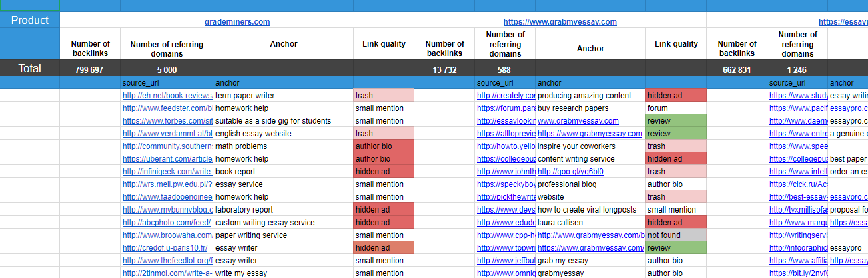This screenshot has height=278, width=868.
Task: Open the thefeedlot.org source link
Action: click(x=167, y=261)
